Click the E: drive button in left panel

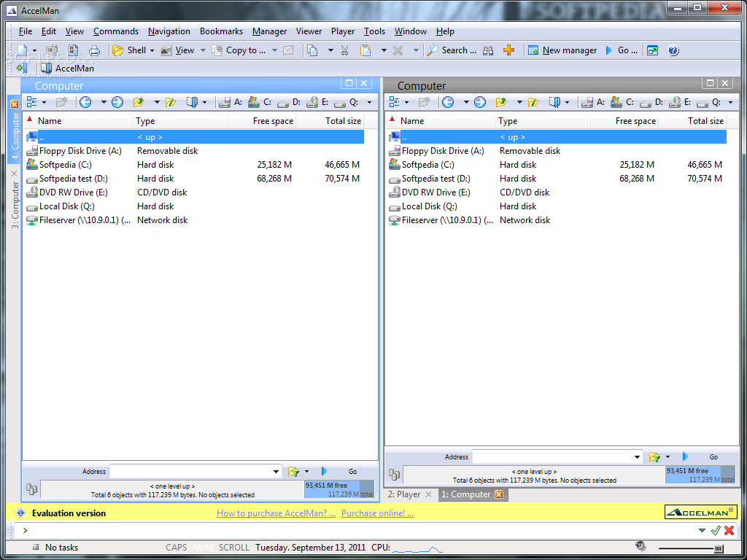pyautogui.click(x=318, y=102)
